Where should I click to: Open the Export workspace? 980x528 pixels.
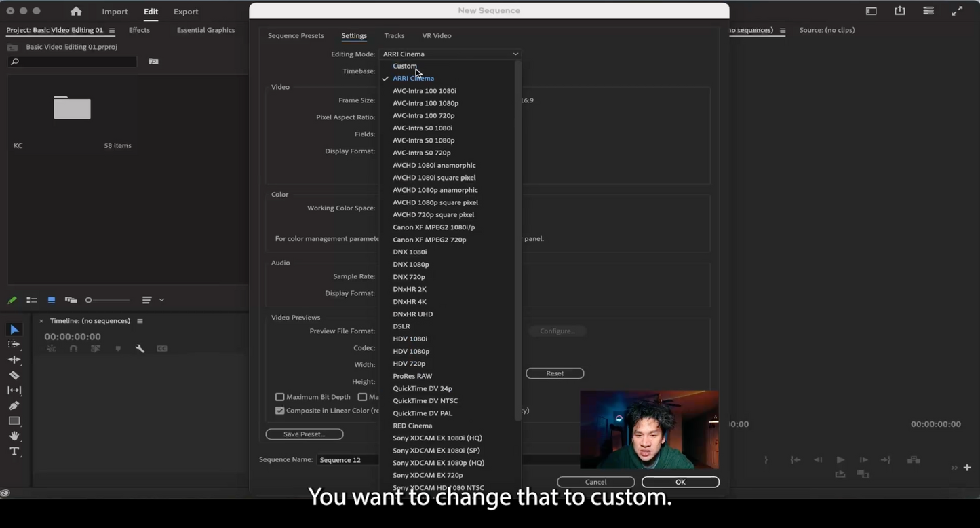(186, 12)
